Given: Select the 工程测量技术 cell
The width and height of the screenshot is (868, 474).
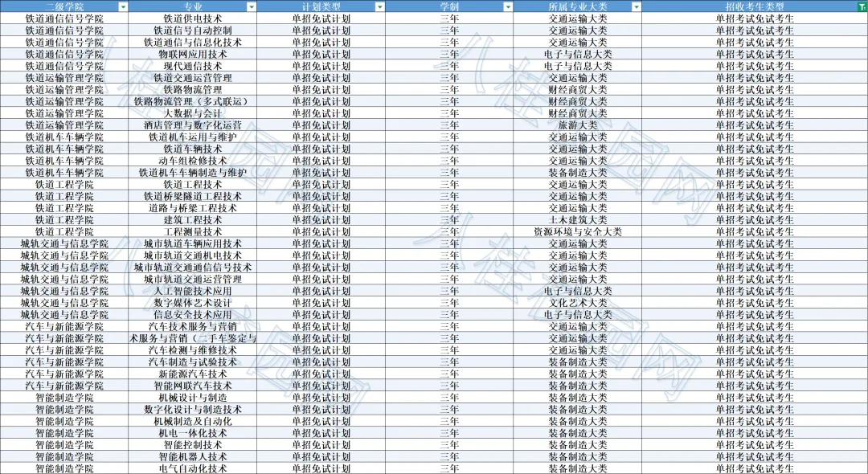Looking at the screenshot, I should click(193, 231).
